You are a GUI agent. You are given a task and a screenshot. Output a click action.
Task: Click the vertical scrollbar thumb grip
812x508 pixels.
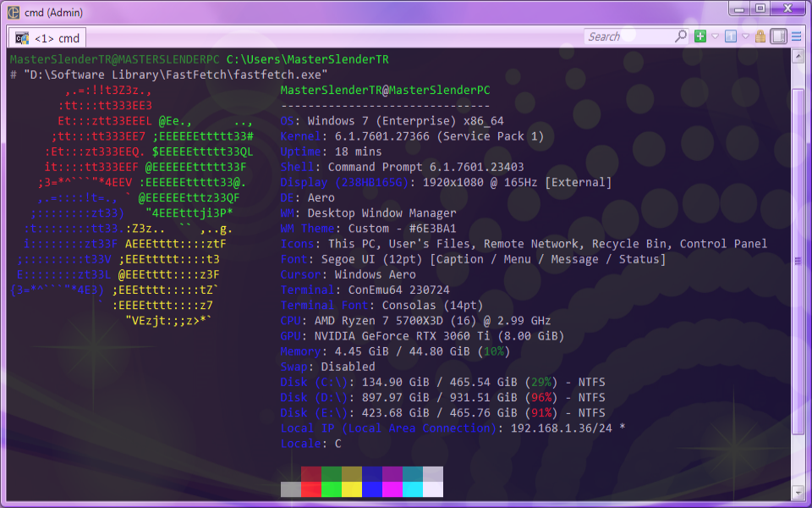tap(798, 262)
